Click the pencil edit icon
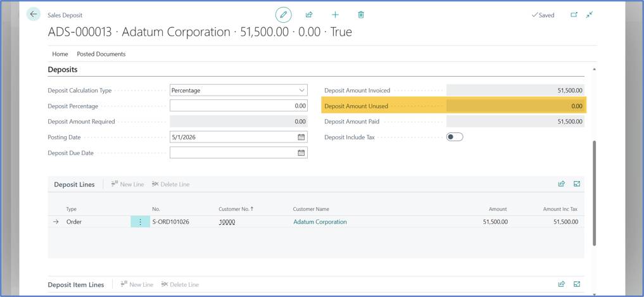644x297 pixels. coord(283,15)
